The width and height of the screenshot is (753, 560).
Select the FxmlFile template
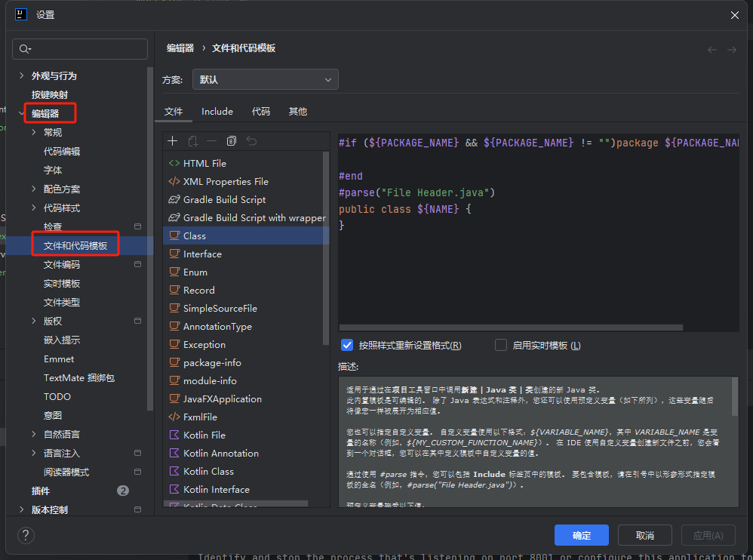point(246,417)
